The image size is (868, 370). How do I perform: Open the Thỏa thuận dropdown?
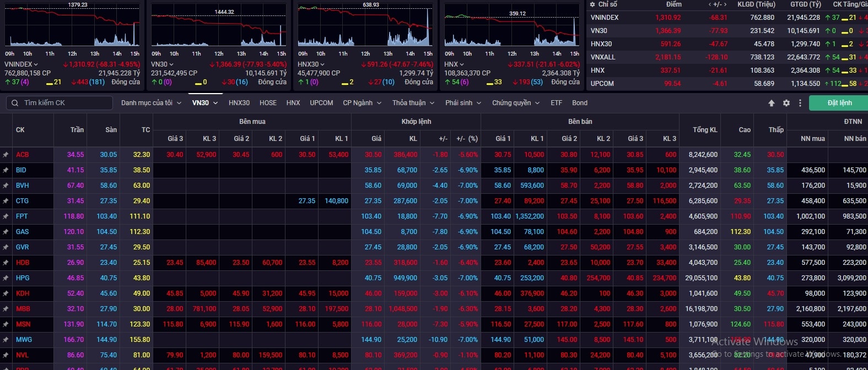413,103
